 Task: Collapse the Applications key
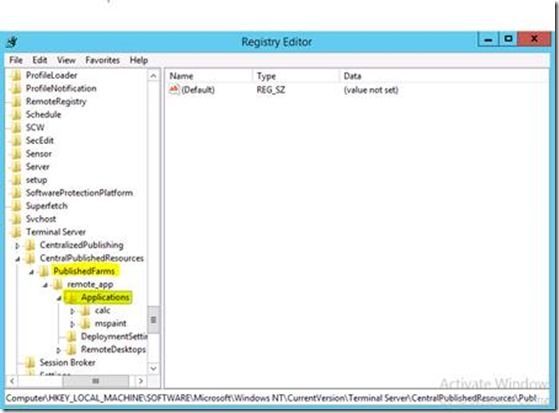(59, 298)
